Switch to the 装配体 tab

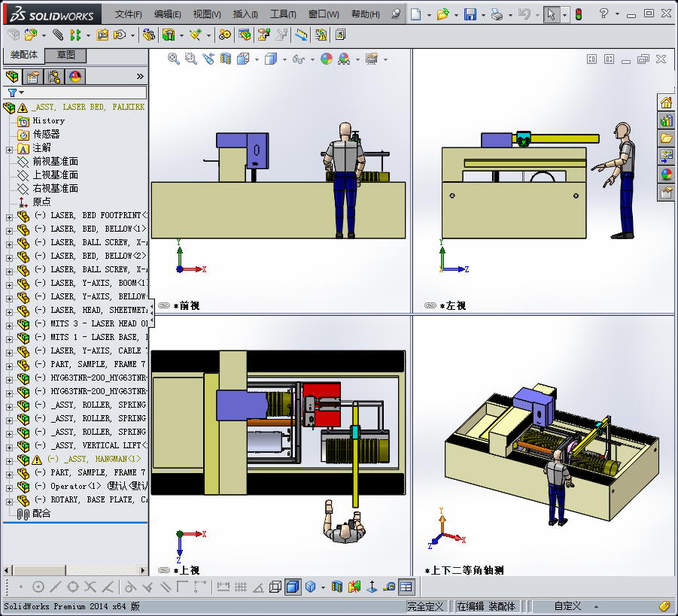(24, 55)
